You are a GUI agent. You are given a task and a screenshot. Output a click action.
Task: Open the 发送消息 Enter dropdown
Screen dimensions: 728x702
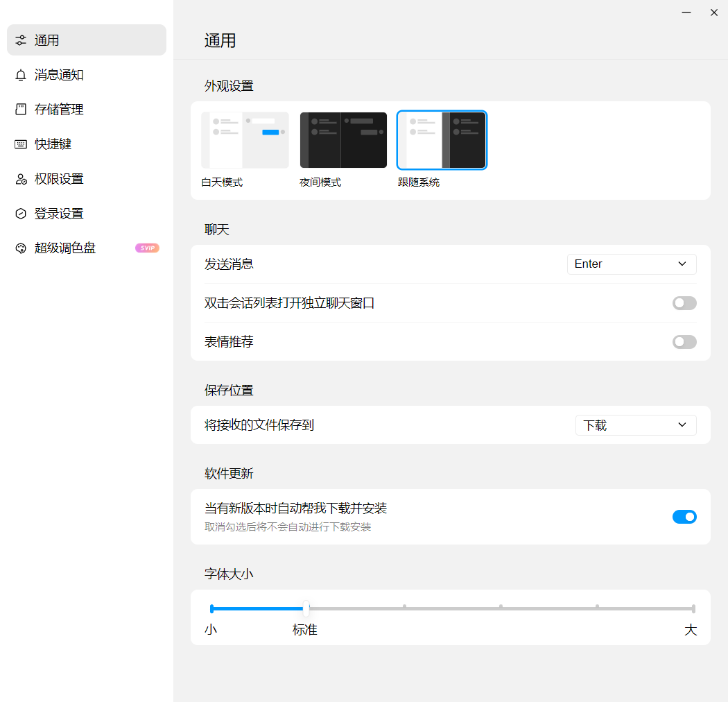pos(631,264)
